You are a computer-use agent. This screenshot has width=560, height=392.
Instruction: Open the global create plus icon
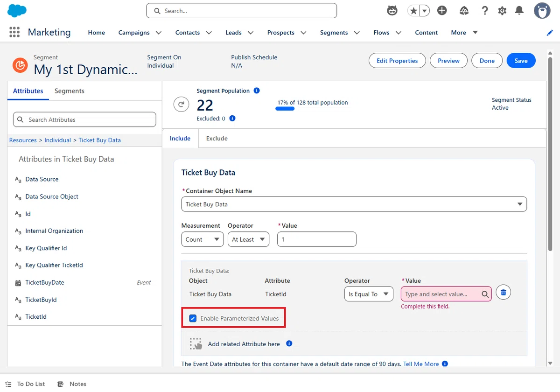pyautogui.click(x=442, y=11)
